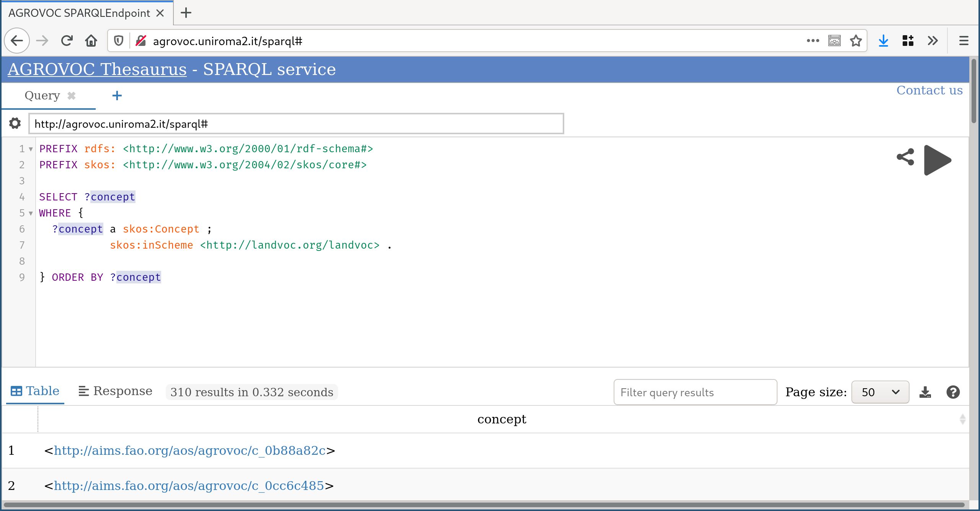This screenshot has height=511, width=980.
Task: Open browser downloads panel
Action: click(x=884, y=41)
